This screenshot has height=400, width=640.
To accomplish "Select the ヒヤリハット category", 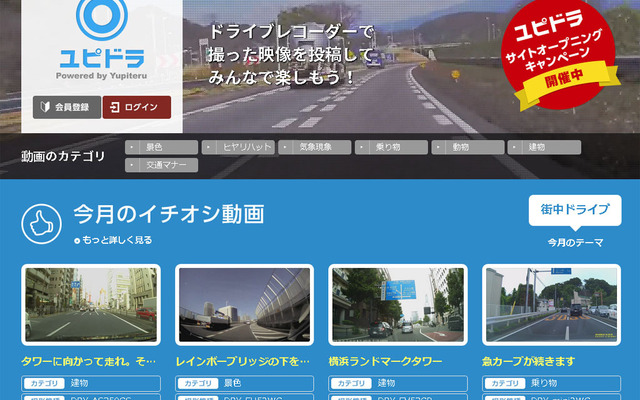I will click(238, 147).
